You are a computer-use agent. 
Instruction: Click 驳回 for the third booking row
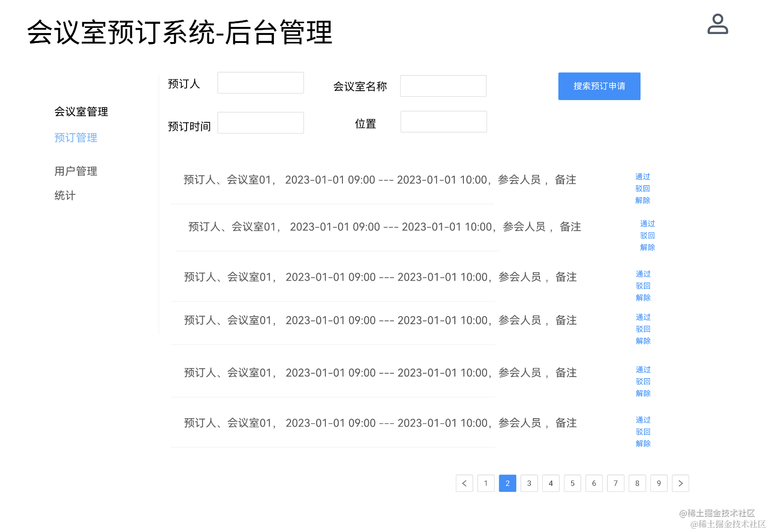tap(643, 286)
